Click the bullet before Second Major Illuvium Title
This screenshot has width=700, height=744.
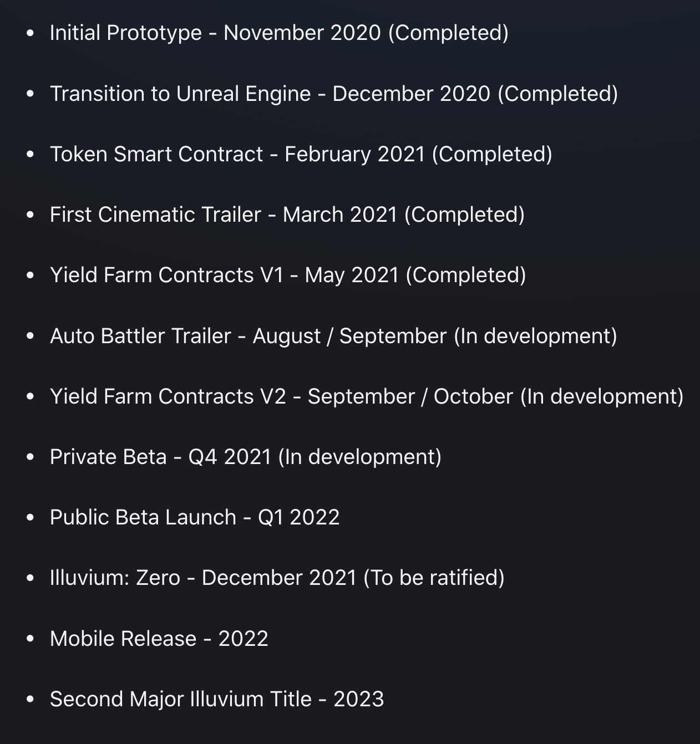point(30,700)
